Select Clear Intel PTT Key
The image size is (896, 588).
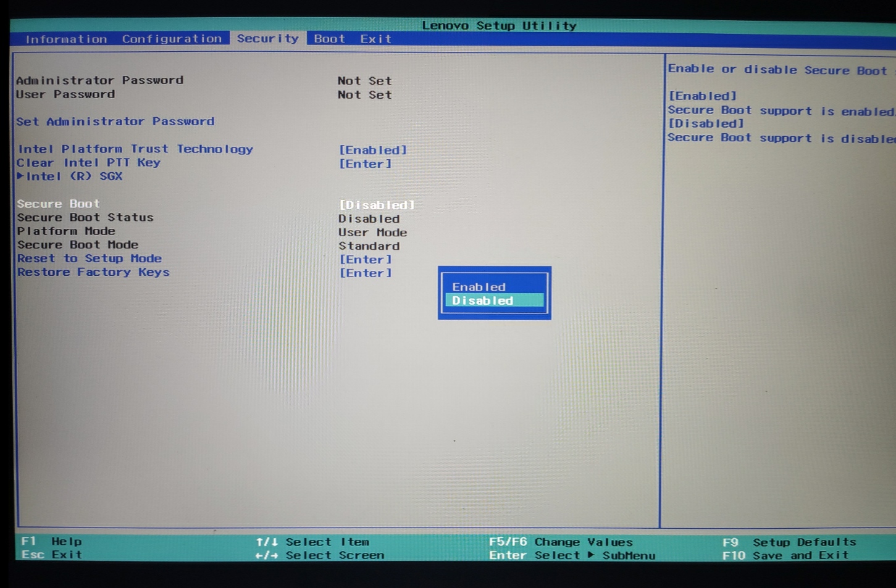coord(88,162)
